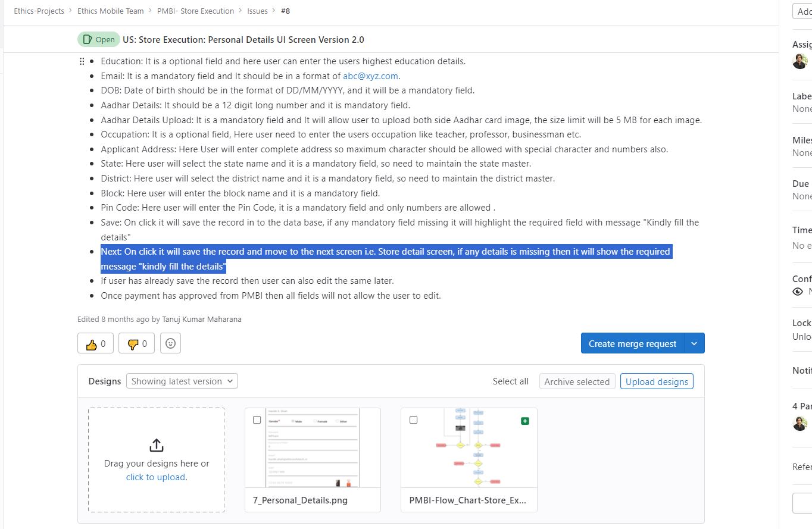Screen dimensions: 812x529
Task: Select the 7_Personal_Details.png design checkbox
Action: [x=257, y=420]
